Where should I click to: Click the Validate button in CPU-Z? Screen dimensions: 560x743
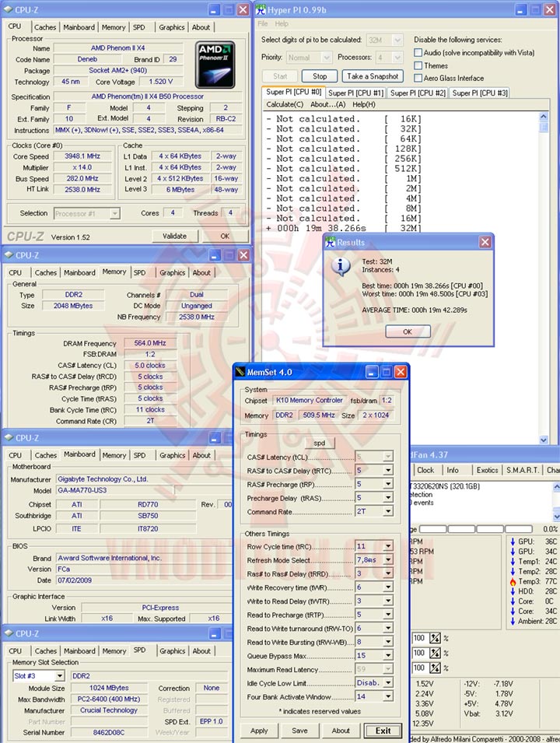tap(174, 236)
